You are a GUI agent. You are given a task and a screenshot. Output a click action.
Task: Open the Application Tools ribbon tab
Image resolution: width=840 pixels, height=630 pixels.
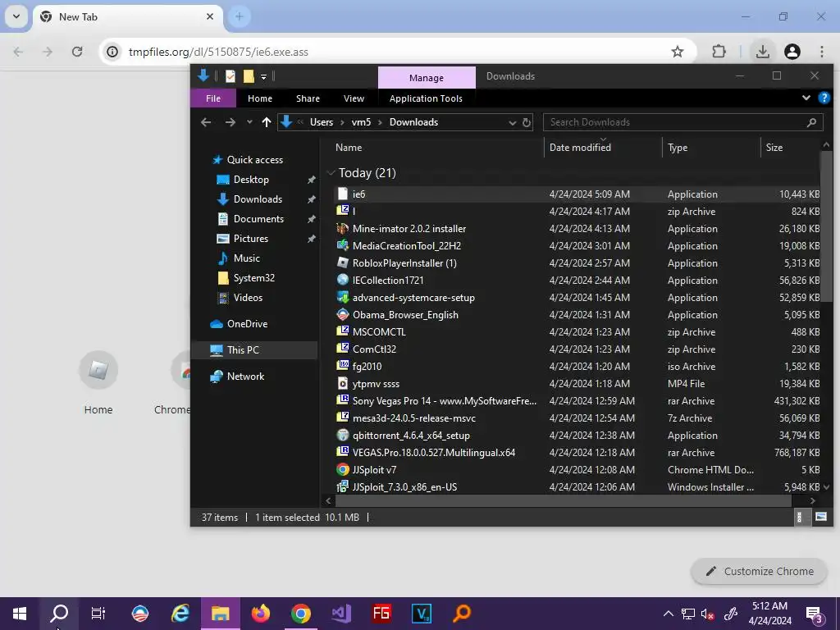(426, 98)
